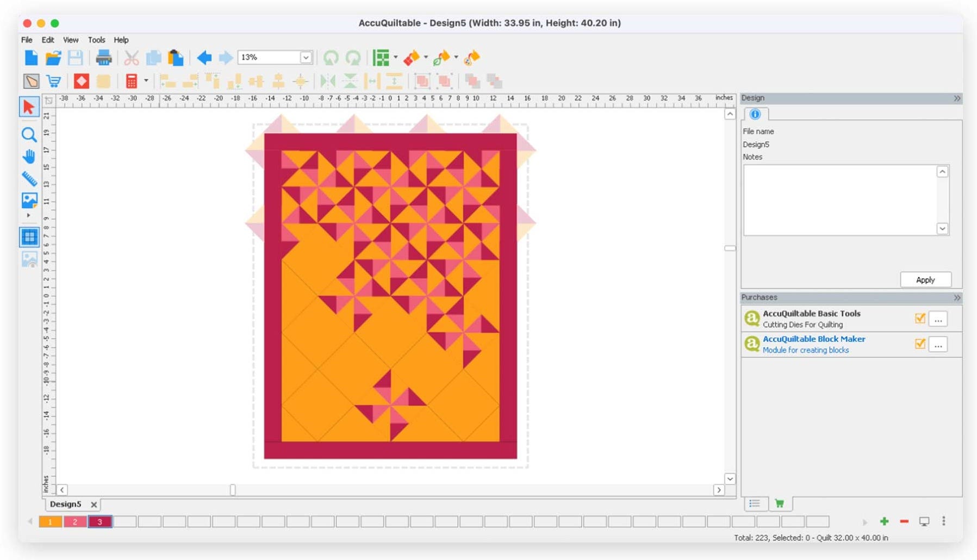Click the shopping cart toolbar icon
The width and height of the screenshot is (977, 560).
click(54, 82)
